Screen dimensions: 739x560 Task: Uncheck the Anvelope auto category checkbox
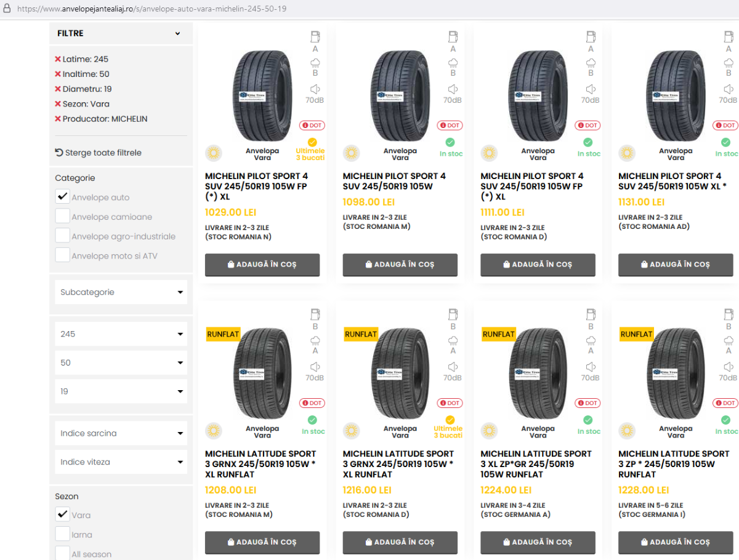62,197
